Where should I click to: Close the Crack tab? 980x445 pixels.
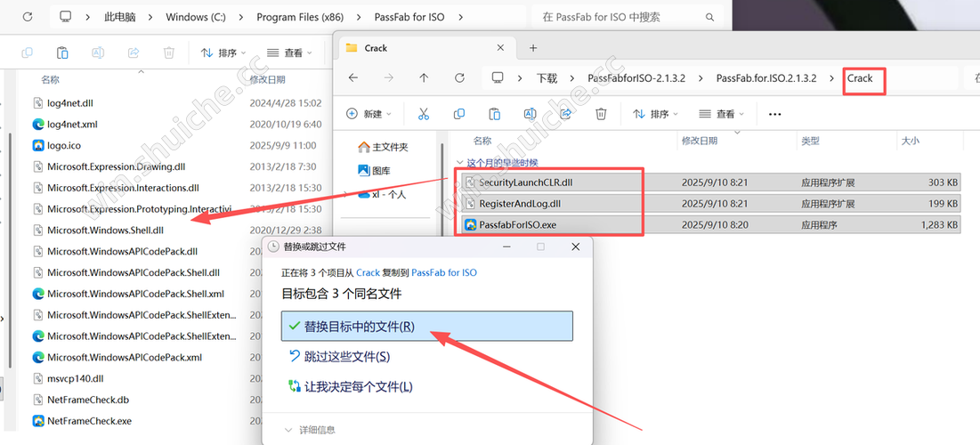pos(500,48)
